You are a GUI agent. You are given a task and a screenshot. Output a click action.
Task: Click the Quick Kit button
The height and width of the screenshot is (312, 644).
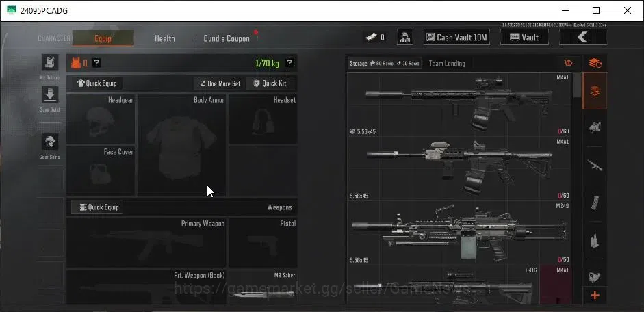point(270,83)
